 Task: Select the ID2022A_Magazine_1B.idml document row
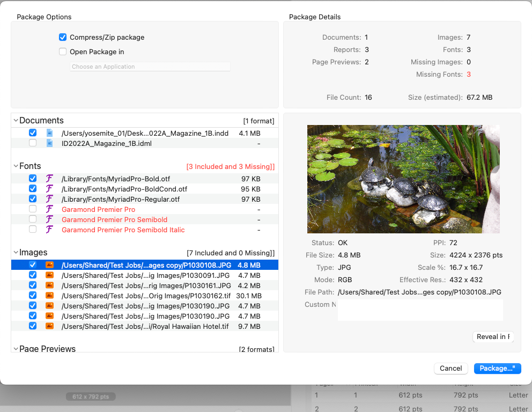tap(145, 143)
